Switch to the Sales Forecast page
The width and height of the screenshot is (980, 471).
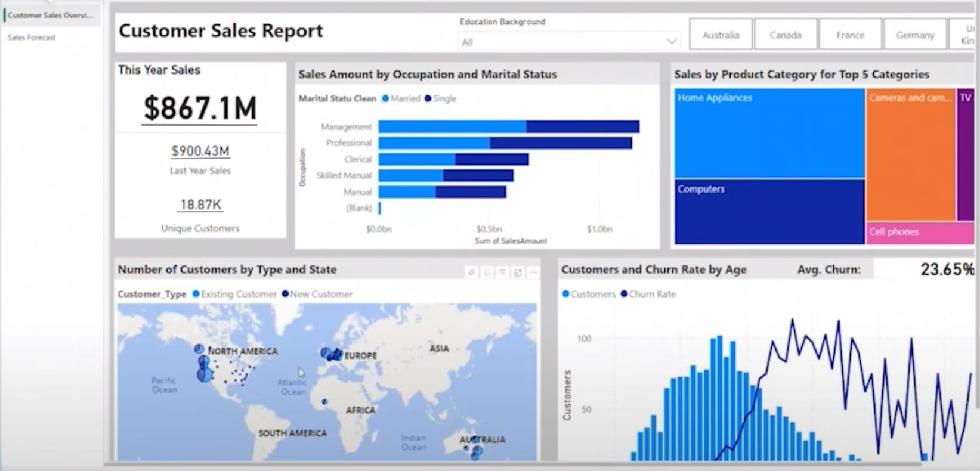(x=32, y=38)
